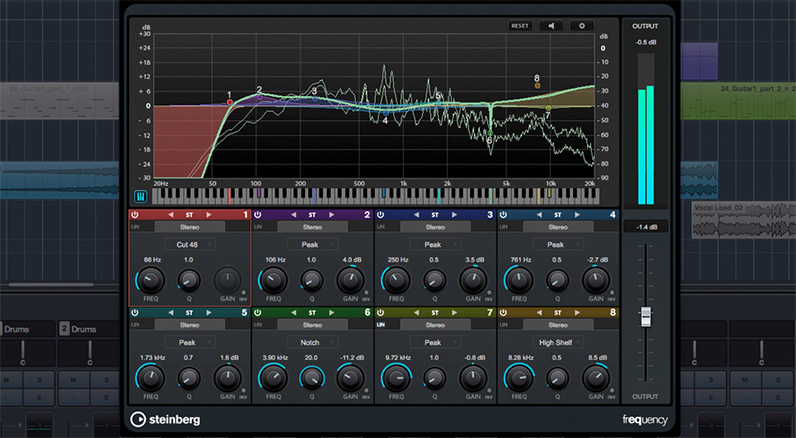Select band 8 Stereo processing button
Viewport: 796px width, 438px height.
click(x=558, y=325)
